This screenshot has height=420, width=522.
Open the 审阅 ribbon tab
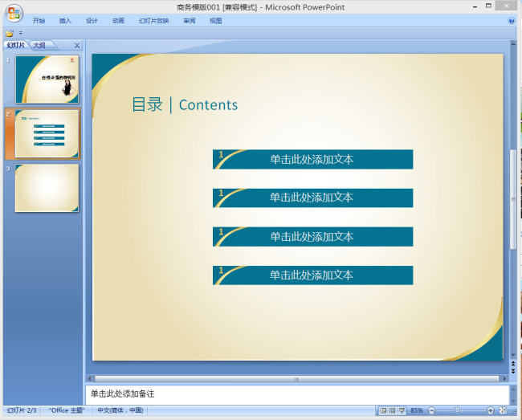pos(190,21)
